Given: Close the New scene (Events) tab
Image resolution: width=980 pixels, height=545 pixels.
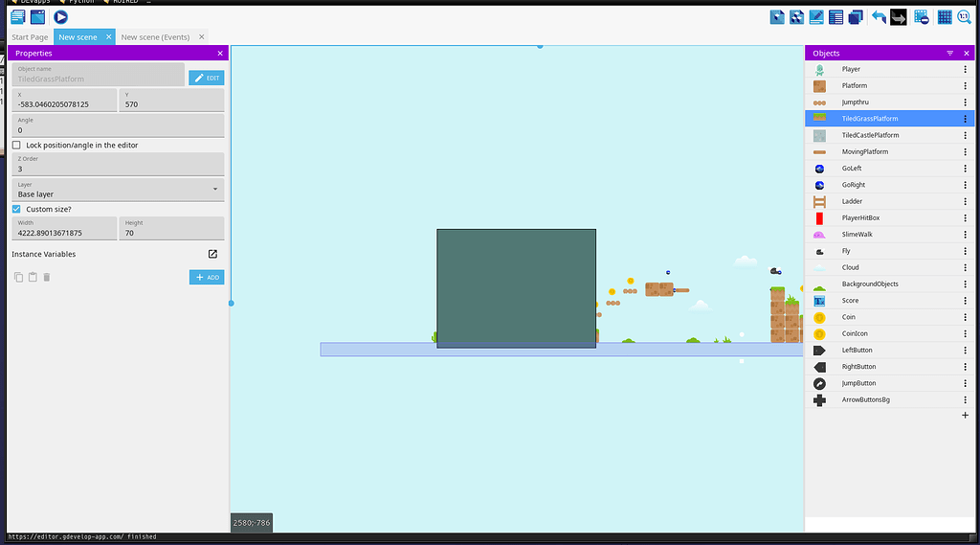Looking at the screenshot, I should (201, 37).
